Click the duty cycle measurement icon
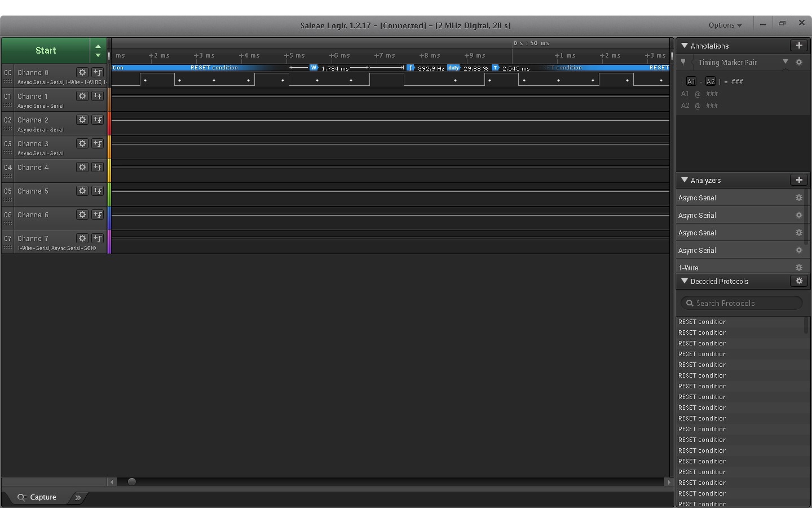This screenshot has height=508, width=812. click(453, 68)
